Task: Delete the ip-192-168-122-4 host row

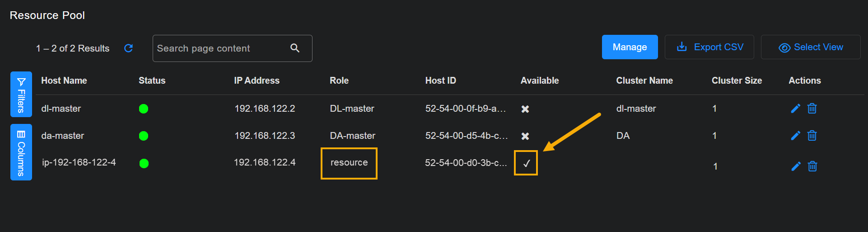Action: point(812,166)
